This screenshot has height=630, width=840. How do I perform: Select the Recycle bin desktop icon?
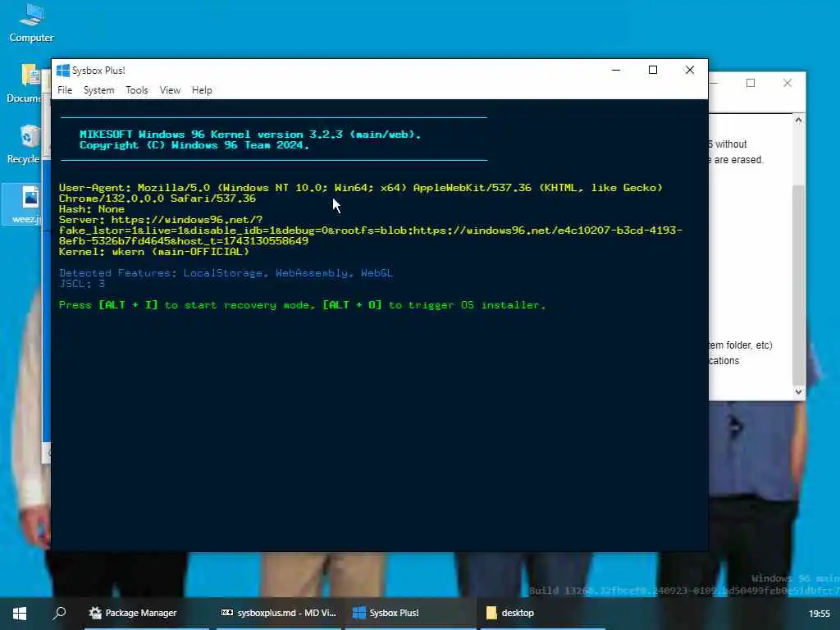point(25,144)
